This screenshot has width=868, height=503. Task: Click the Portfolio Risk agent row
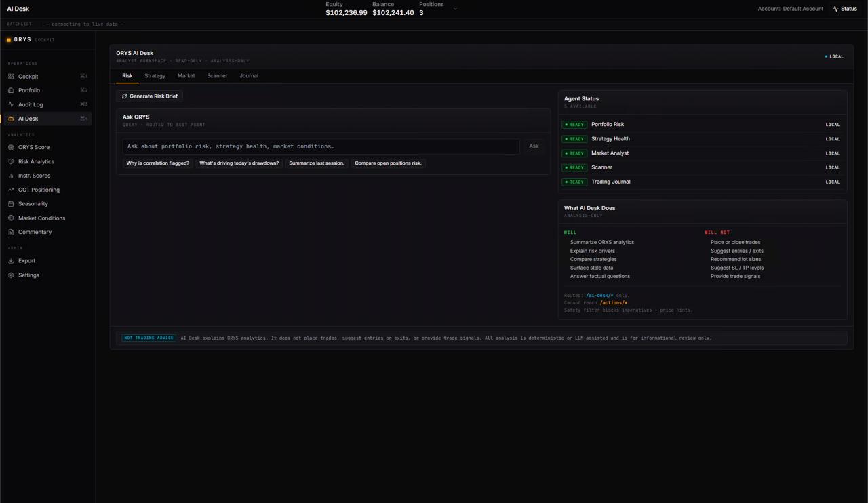(702, 125)
